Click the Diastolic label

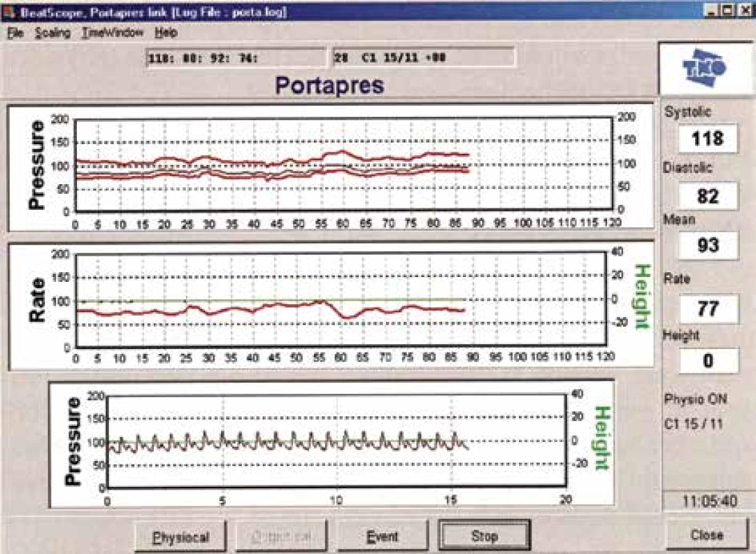687,168
